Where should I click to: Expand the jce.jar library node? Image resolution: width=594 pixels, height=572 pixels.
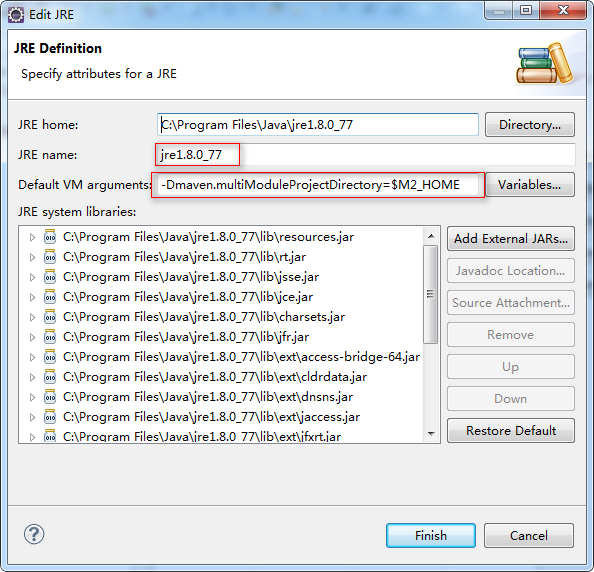click(x=33, y=297)
